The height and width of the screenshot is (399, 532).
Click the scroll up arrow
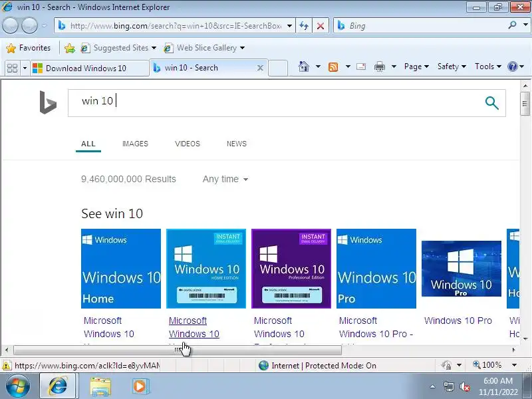[x=525, y=86]
